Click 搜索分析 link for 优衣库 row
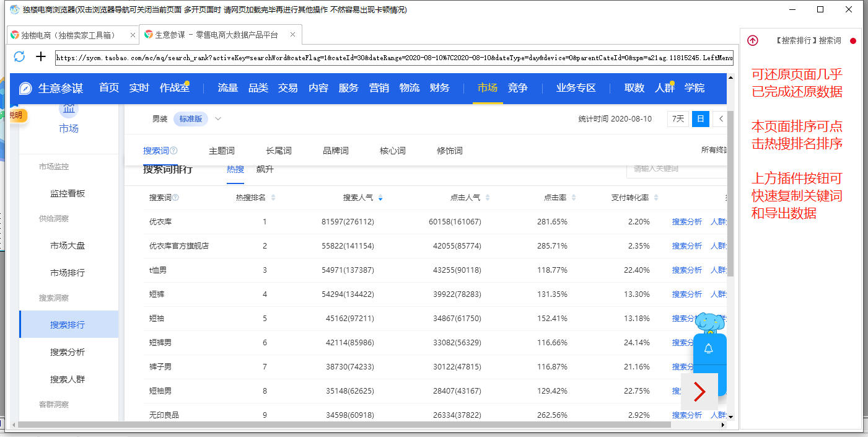 tap(686, 222)
